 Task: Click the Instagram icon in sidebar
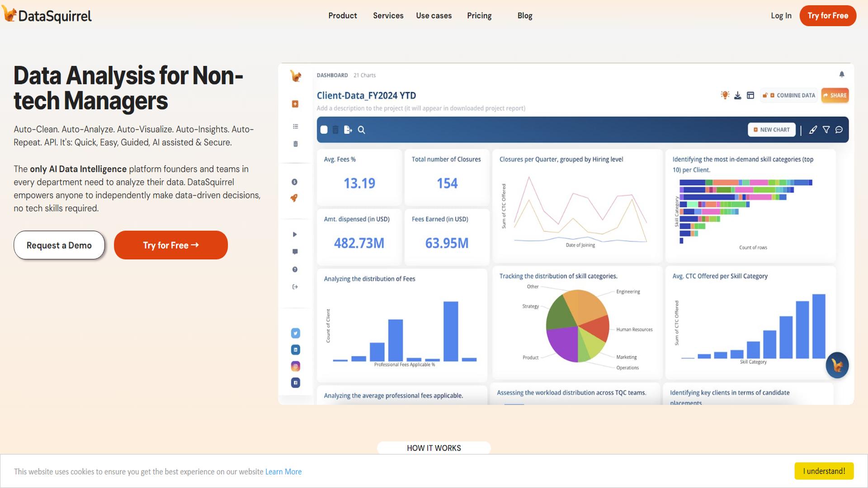coord(295,366)
